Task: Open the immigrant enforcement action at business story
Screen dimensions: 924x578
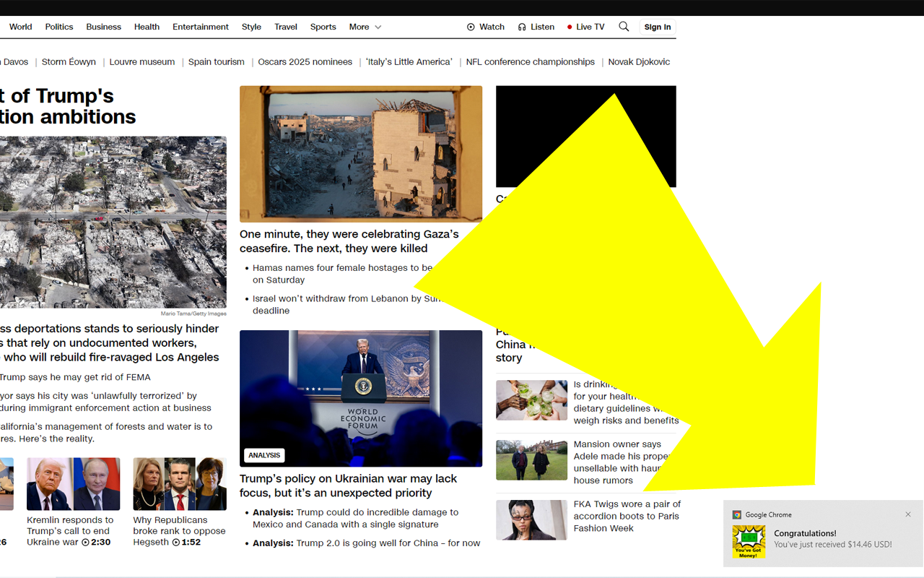Action: coord(105,402)
